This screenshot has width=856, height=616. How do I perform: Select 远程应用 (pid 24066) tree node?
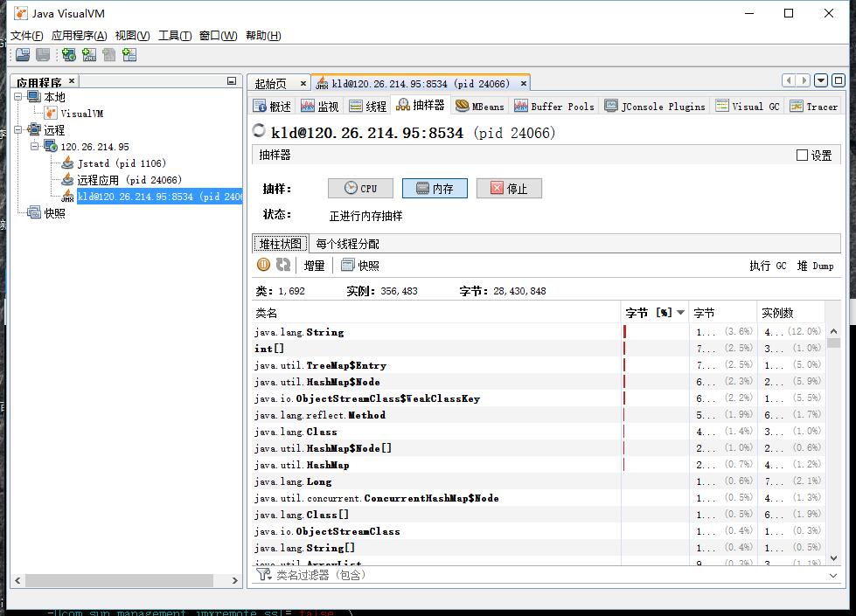(129, 179)
